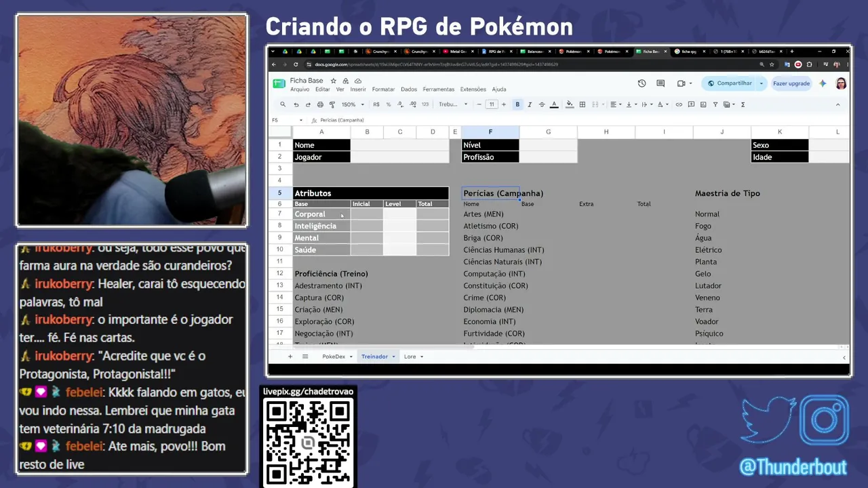
Task: Open the text rotation dropdown
Action: point(662,104)
